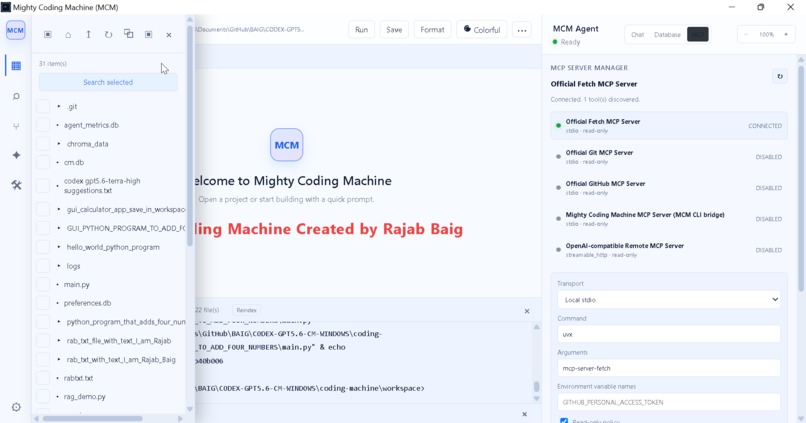The image size is (806, 423).
Task: Click the Reindex button
Action: [246, 310]
